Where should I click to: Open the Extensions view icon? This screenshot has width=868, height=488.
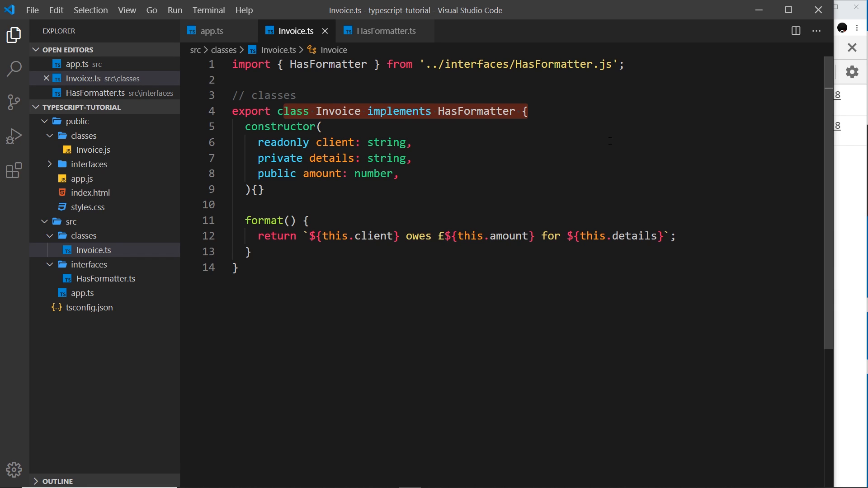click(x=14, y=170)
